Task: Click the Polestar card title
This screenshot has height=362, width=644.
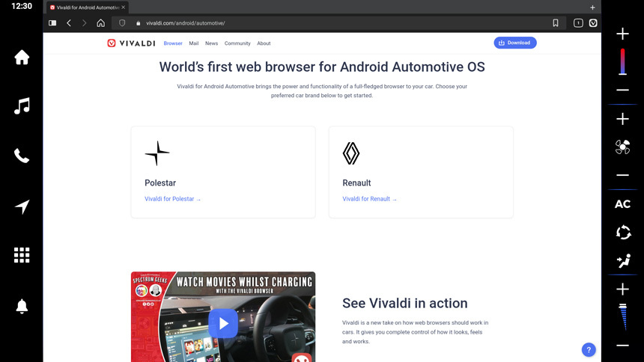Action: point(160,182)
